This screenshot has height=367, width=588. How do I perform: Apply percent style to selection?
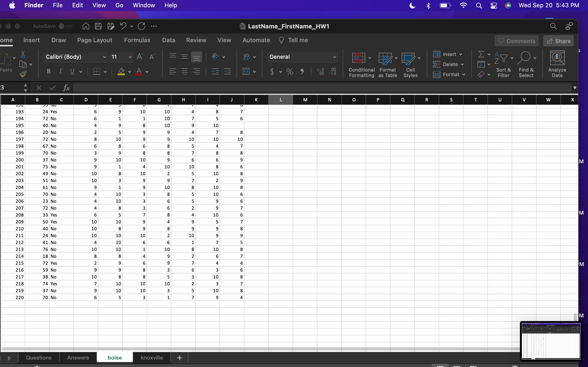coord(290,72)
